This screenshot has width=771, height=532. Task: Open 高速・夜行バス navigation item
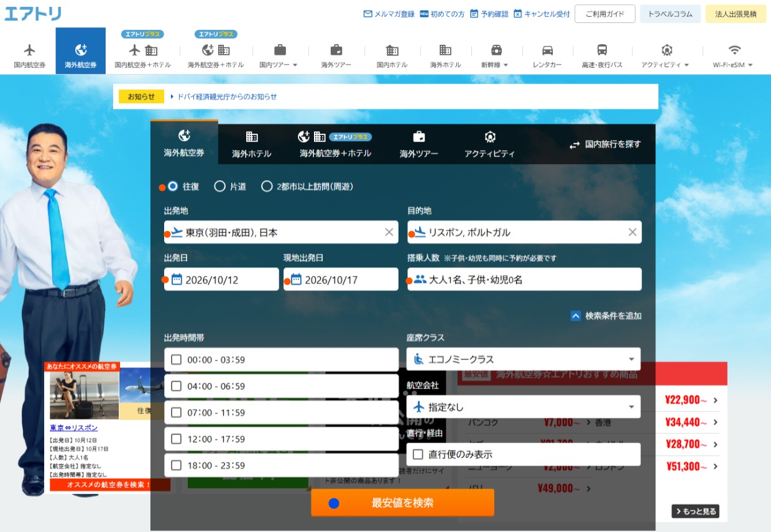(602, 55)
